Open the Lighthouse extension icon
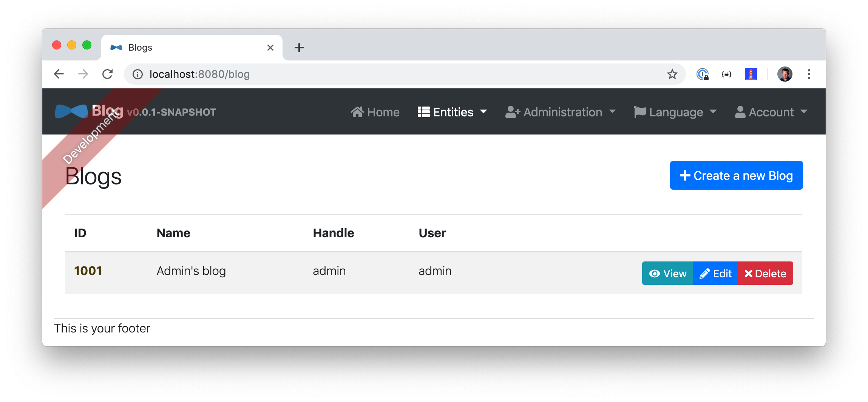868x402 pixels. pyautogui.click(x=751, y=74)
